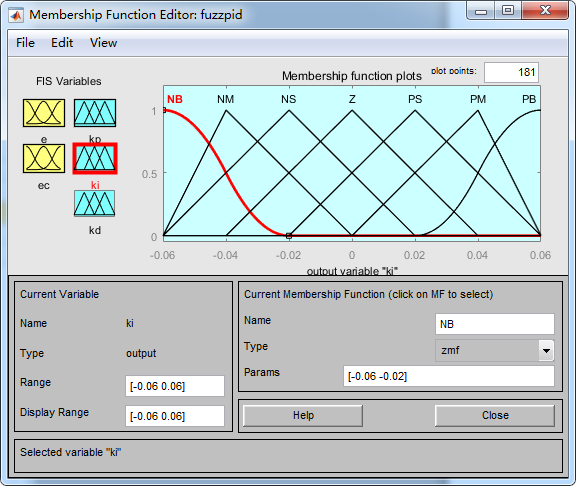Image resolution: width=576 pixels, height=486 pixels.
Task: Click the NB curve top-left parameter handle
Action: 164,110
